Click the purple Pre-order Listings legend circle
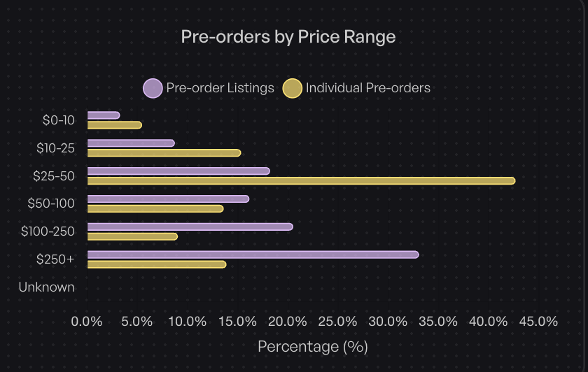 click(x=153, y=89)
